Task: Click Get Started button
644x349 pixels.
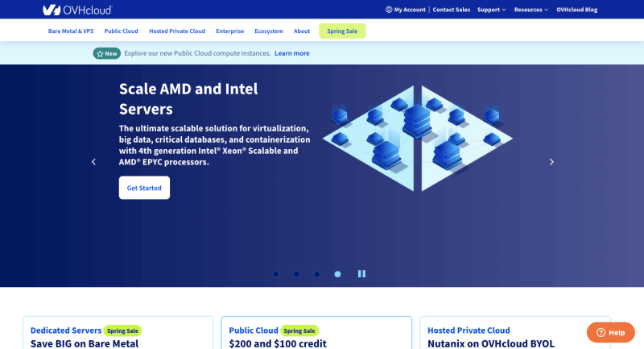Action: [x=144, y=188]
